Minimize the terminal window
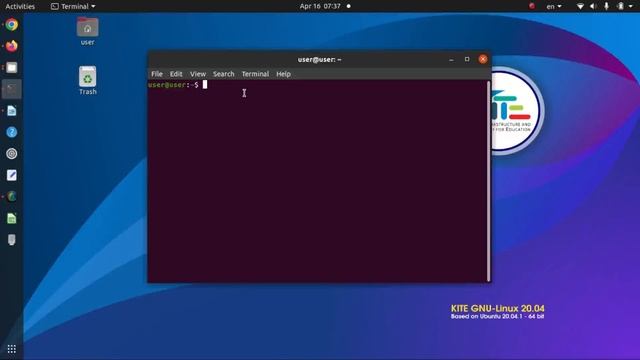The height and width of the screenshot is (360, 640). coord(451,60)
